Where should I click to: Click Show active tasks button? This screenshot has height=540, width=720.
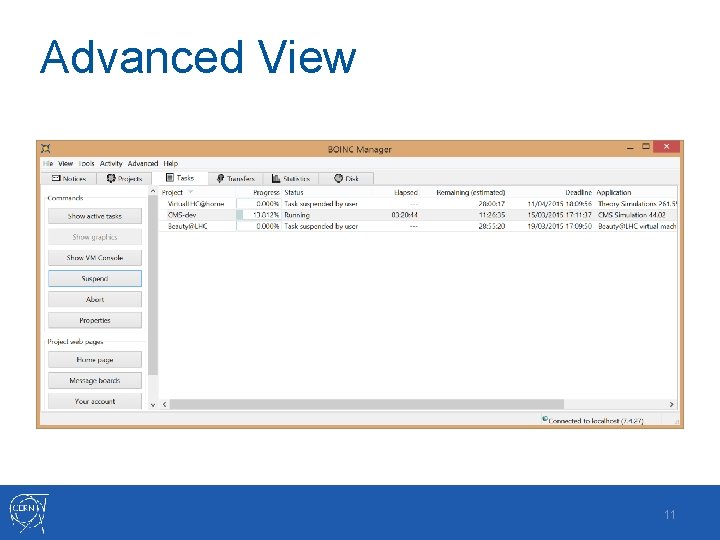(95, 216)
